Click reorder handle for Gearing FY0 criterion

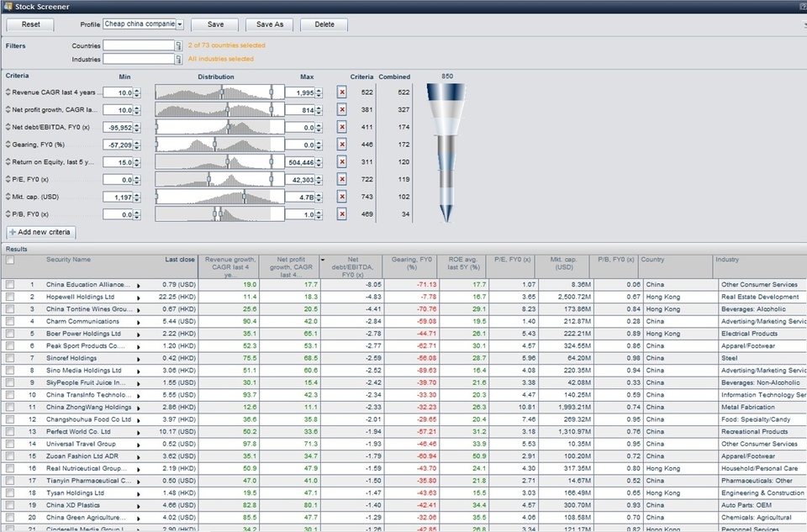pos(8,145)
